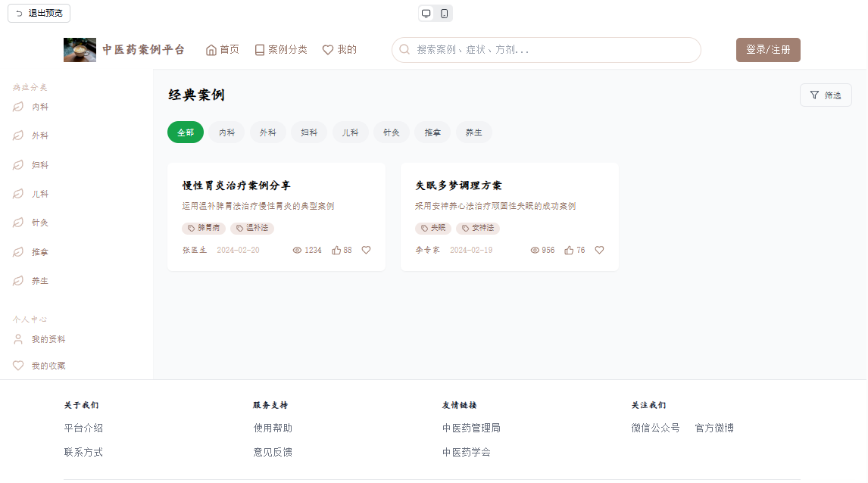The height and width of the screenshot is (483, 868).
Task: Select the 内科 filter pill
Action: [x=227, y=132]
